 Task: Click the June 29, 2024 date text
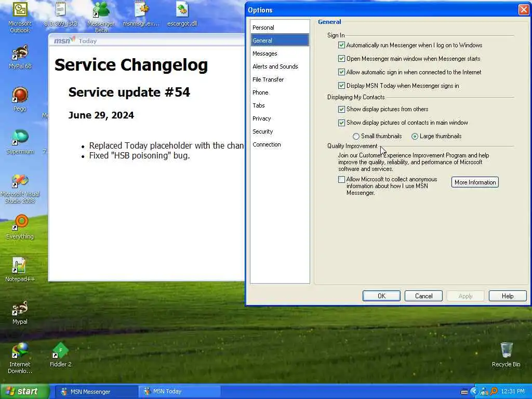click(x=101, y=115)
